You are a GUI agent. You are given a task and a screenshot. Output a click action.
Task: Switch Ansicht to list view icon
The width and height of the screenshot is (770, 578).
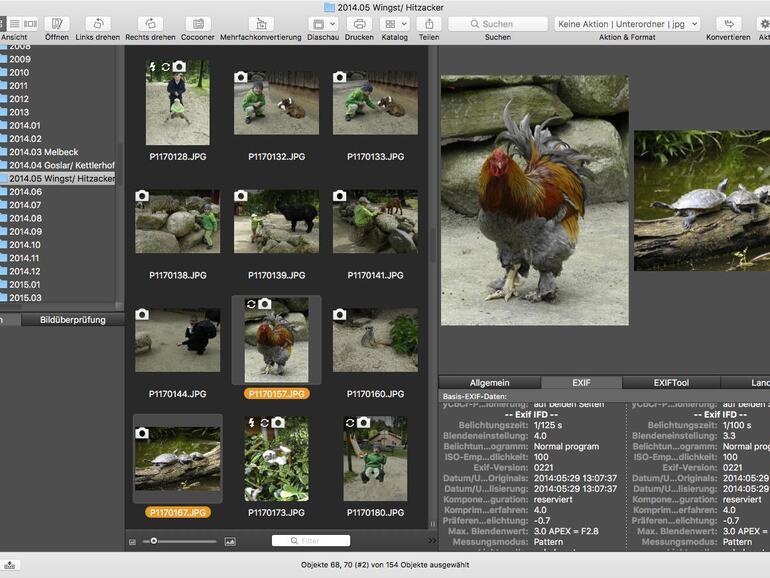(x=15, y=24)
